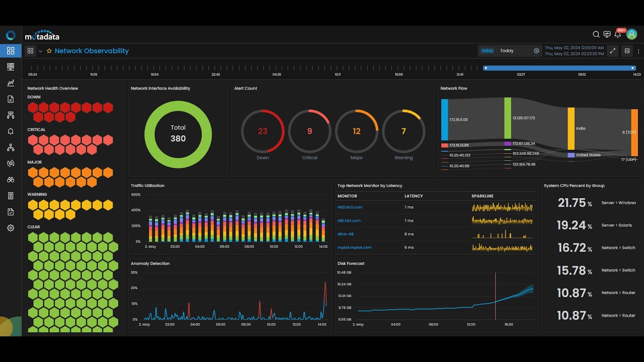Screen dimensions: 644x362
Task: Open notifications bell with 99+ badge
Action: coord(618,34)
